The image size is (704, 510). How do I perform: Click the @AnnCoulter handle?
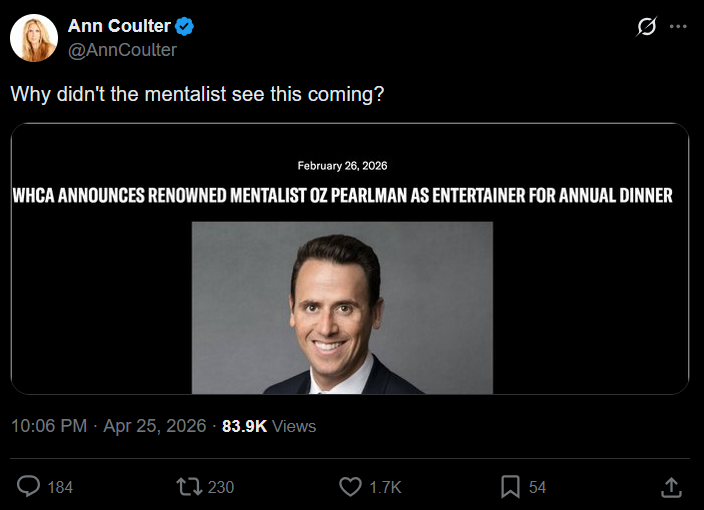122,50
